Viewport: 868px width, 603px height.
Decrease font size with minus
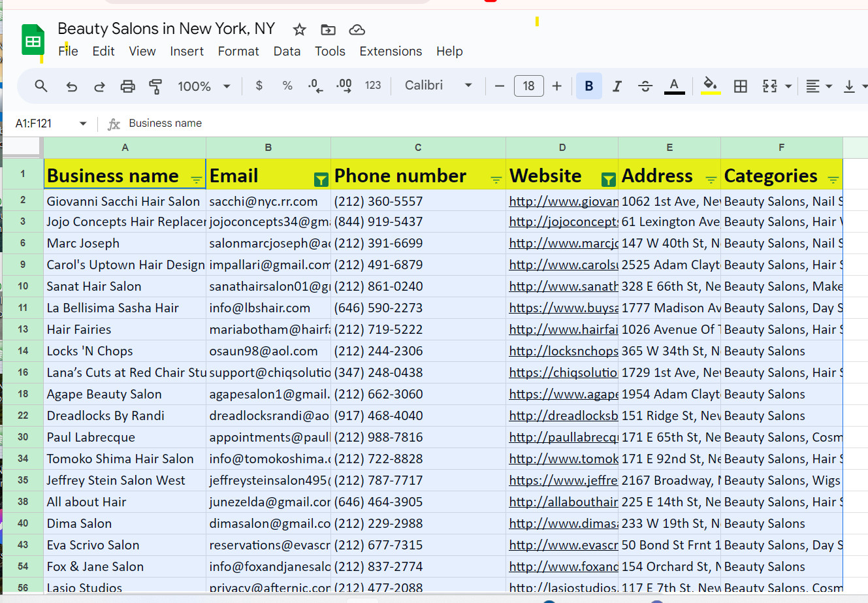(500, 86)
